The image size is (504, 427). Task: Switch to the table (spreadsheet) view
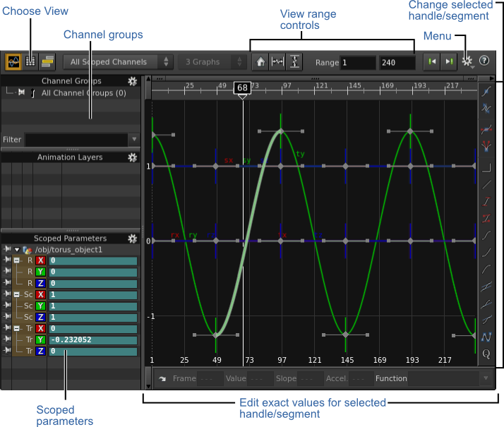30,61
